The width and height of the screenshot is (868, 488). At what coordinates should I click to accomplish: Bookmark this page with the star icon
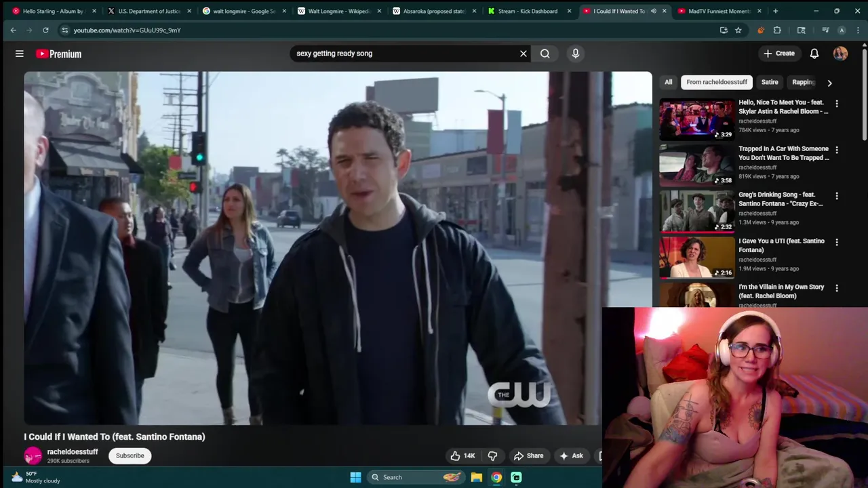click(738, 30)
